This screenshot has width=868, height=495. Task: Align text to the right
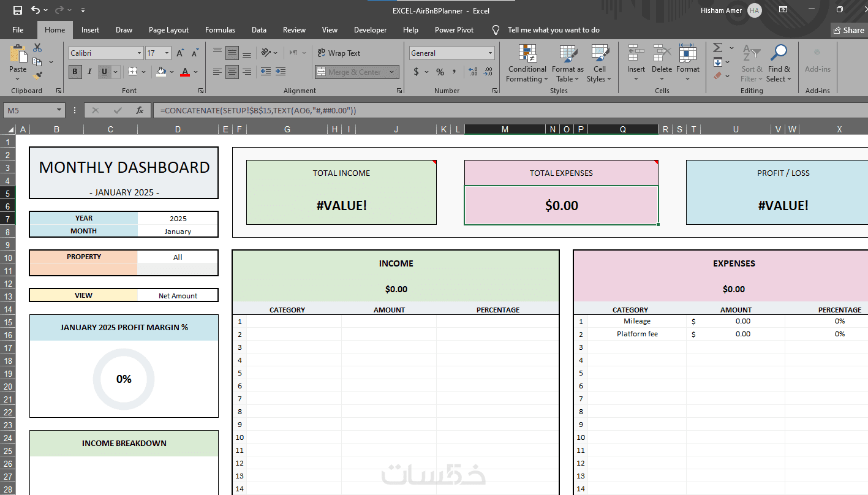(x=247, y=72)
